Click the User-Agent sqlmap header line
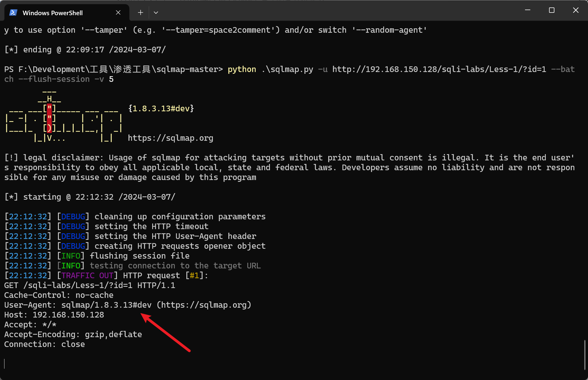The image size is (588, 380). (128, 305)
